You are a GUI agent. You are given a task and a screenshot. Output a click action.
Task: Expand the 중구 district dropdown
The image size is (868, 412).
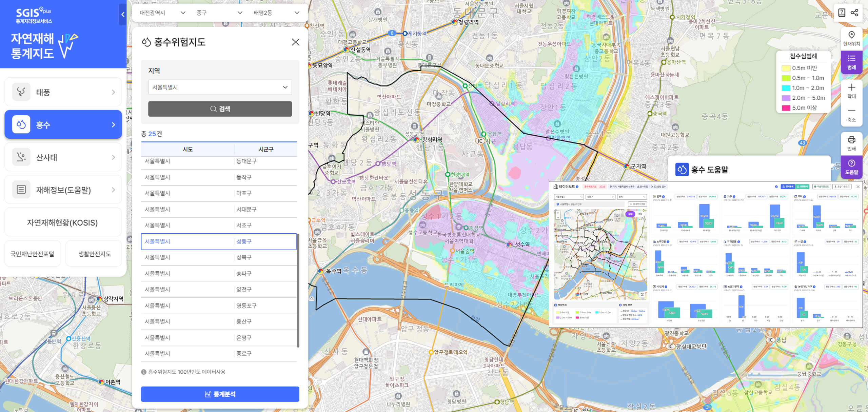point(219,13)
